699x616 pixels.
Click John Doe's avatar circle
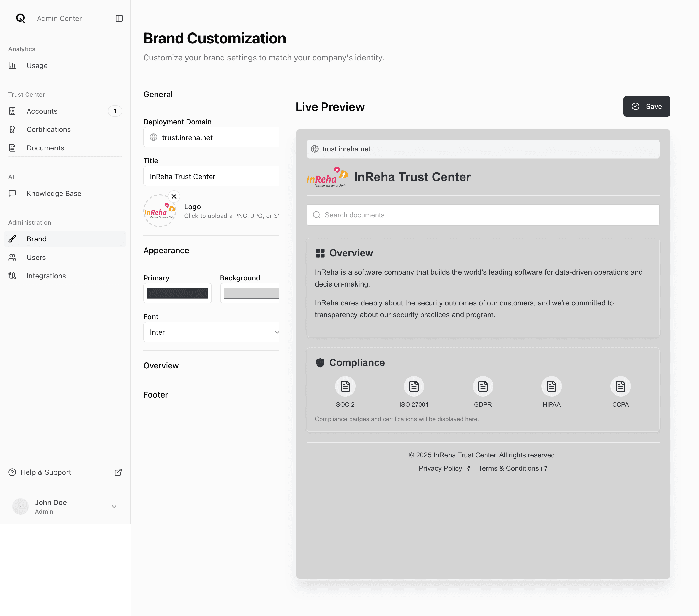pos(20,506)
